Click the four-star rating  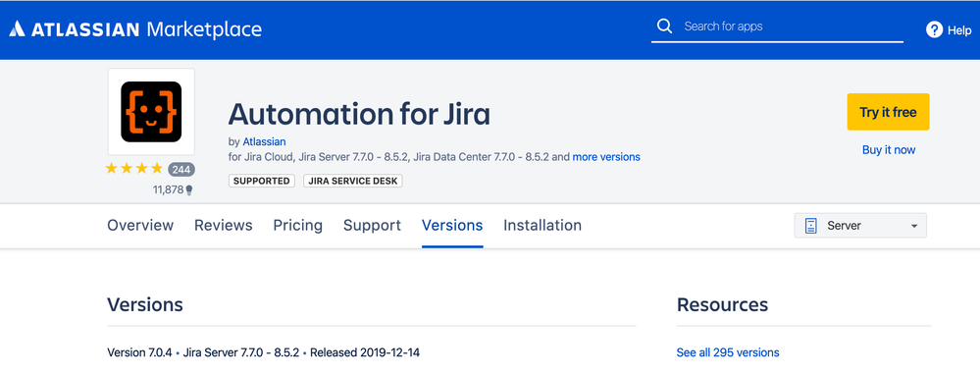pyautogui.click(x=134, y=169)
